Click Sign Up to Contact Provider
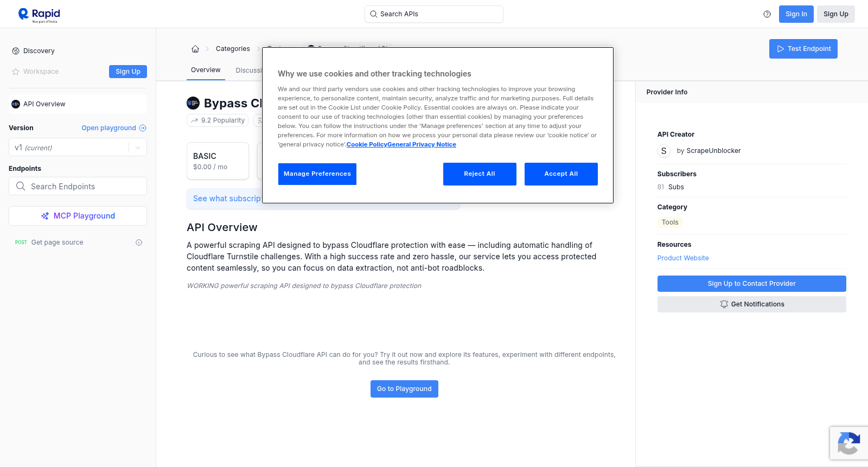 click(x=752, y=284)
